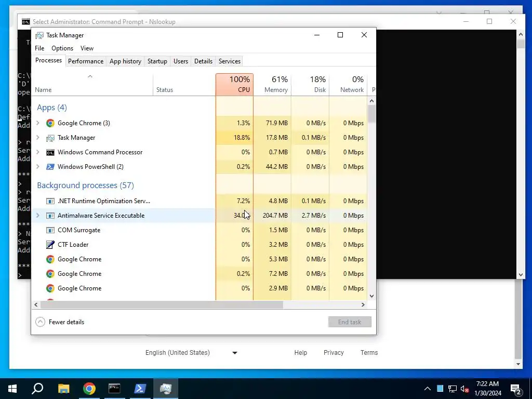
Task: Click the muted volume tray icon
Action: pos(465,389)
